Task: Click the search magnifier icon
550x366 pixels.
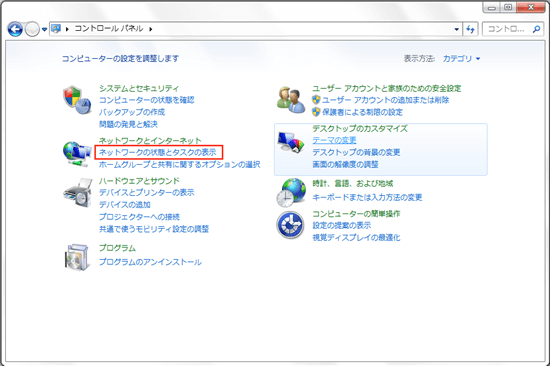Action: [536, 29]
